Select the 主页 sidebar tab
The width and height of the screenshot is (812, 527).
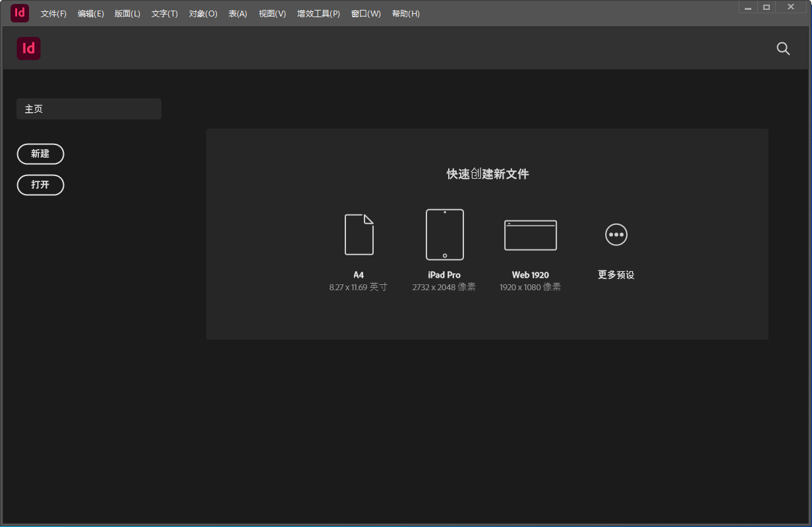click(89, 109)
